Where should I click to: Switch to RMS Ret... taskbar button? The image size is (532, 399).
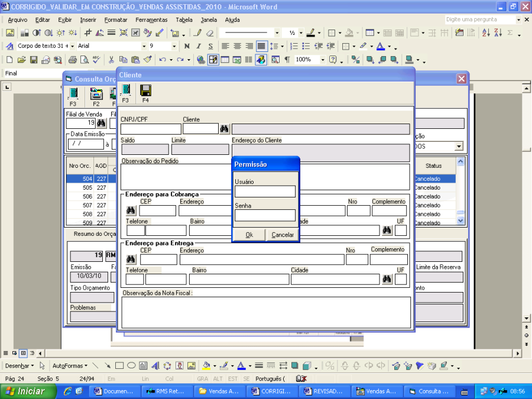pyautogui.click(x=167, y=391)
